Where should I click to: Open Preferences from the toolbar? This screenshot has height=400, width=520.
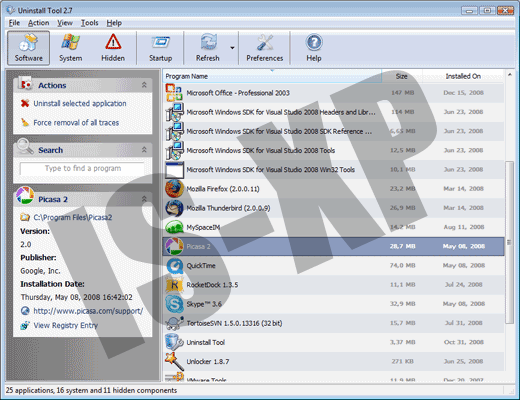265,48
